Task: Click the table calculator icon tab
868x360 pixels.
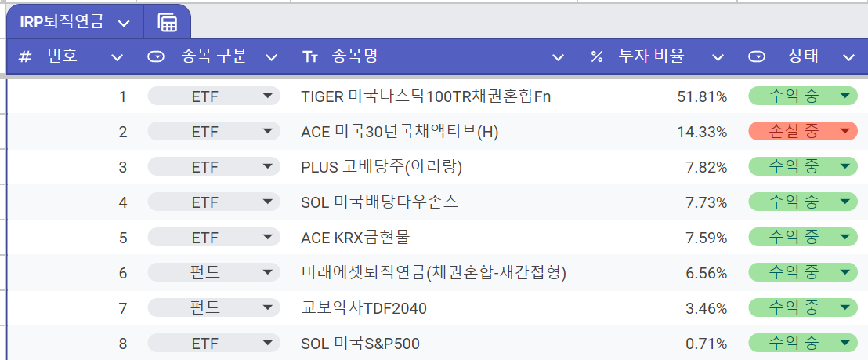Action: click(x=167, y=22)
